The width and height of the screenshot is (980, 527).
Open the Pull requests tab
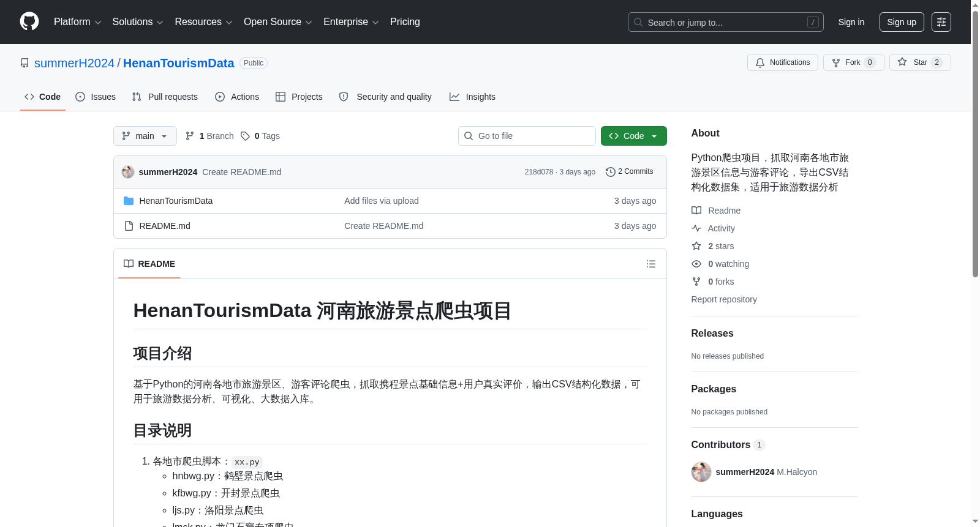click(x=165, y=97)
